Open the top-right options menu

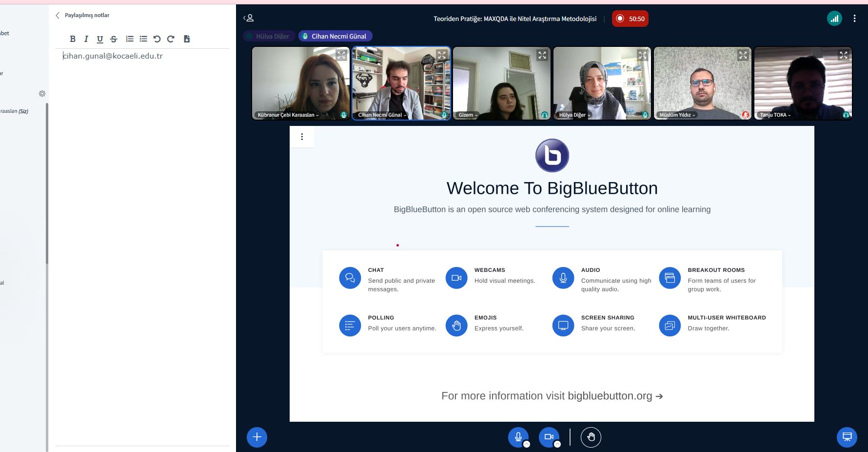(854, 19)
